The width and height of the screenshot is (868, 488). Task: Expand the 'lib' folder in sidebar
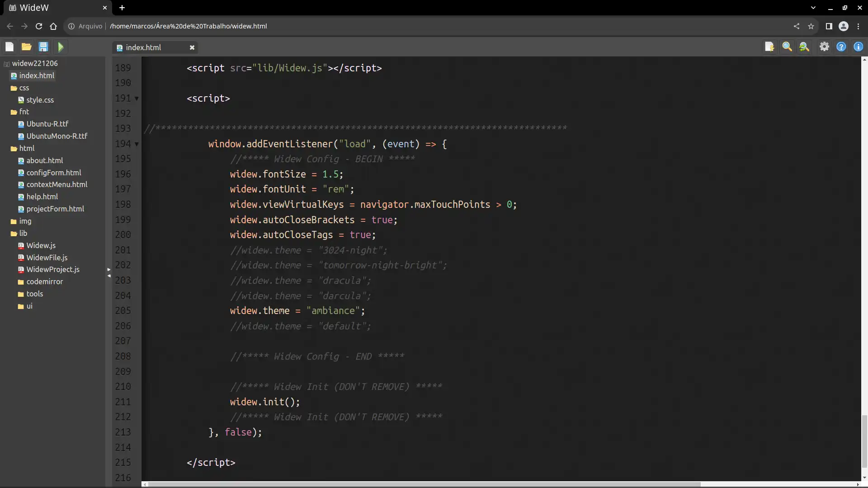pos(23,233)
